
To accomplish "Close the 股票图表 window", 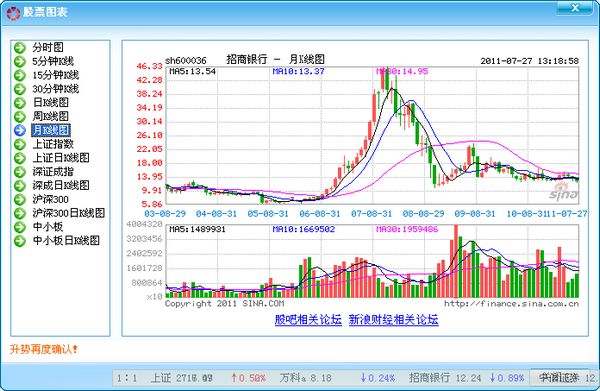I will coord(575,8).
